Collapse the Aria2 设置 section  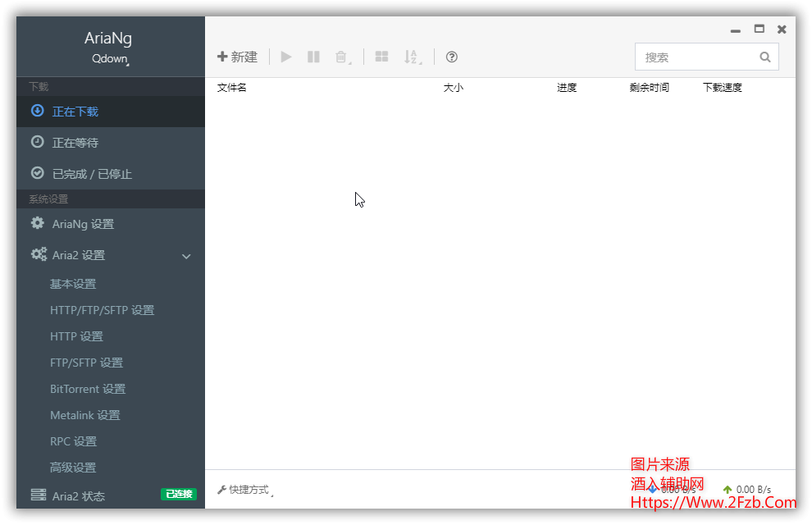pyautogui.click(x=186, y=255)
